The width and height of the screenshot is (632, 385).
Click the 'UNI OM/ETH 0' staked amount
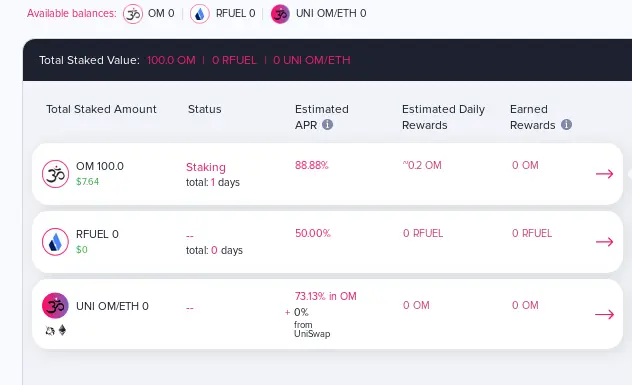(112, 306)
